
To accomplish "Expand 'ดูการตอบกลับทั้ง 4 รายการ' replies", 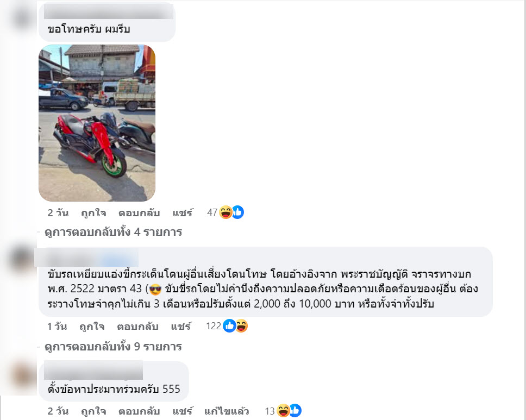I will pyautogui.click(x=113, y=232).
